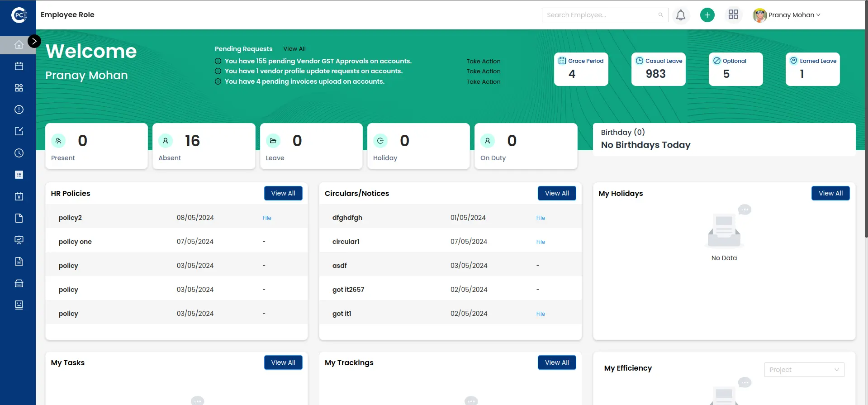Select the Casual Leave balance card
The image size is (868, 405).
658,69
